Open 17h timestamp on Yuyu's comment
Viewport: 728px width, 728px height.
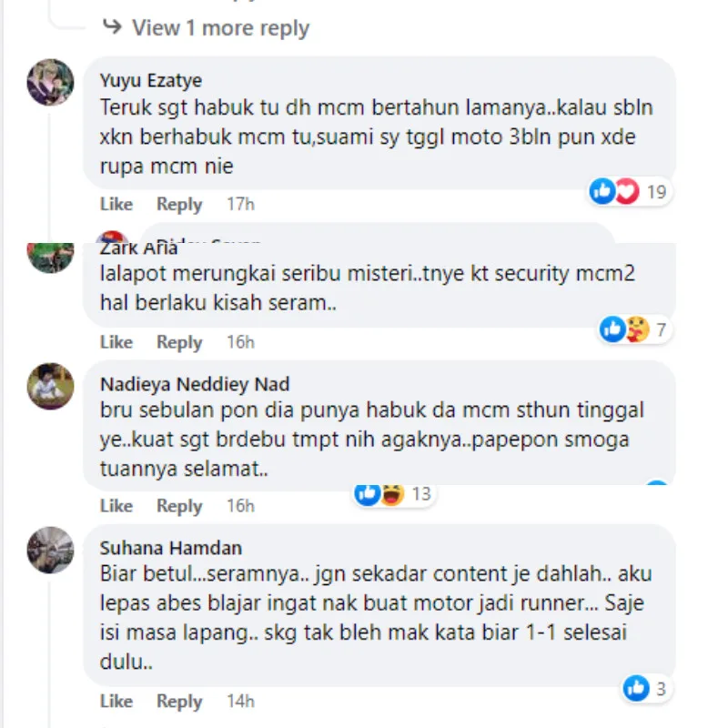click(x=240, y=204)
